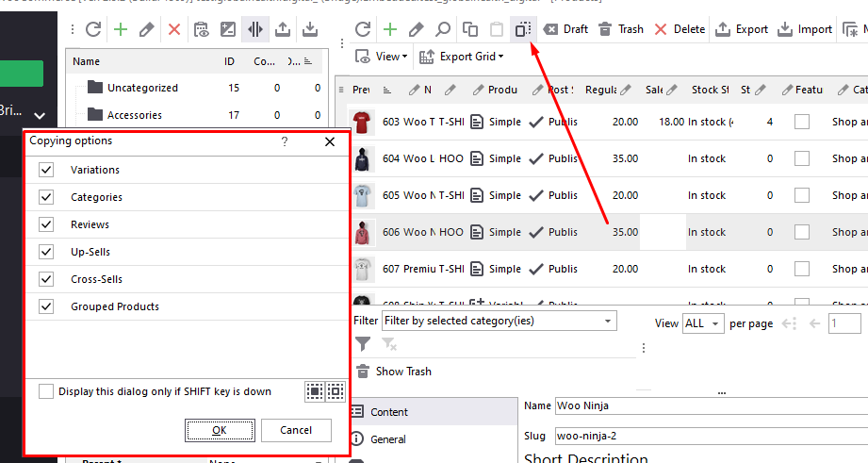Check Featured box for product 606
Image resolution: width=868 pixels, height=463 pixels.
802,232
